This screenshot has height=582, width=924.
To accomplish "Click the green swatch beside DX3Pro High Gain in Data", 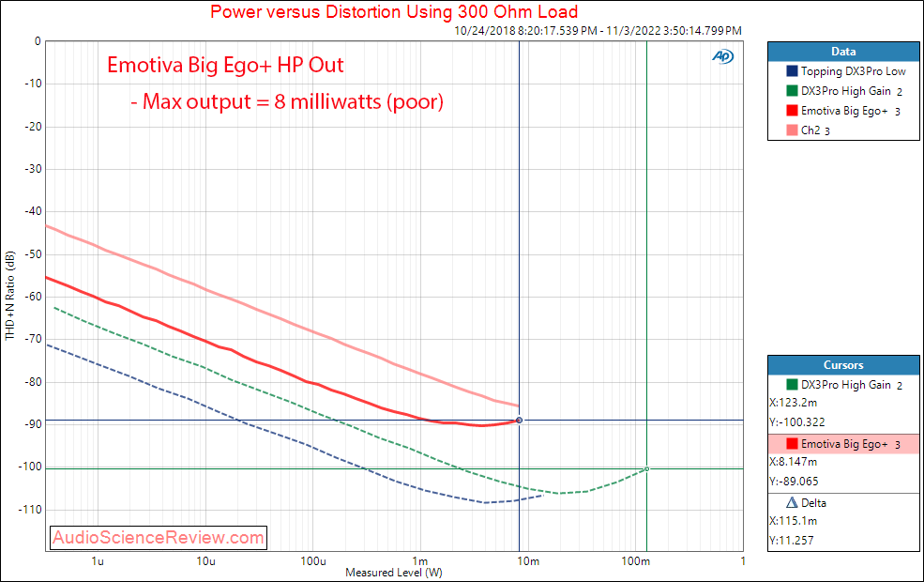I will pyautogui.click(x=792, y=91).
